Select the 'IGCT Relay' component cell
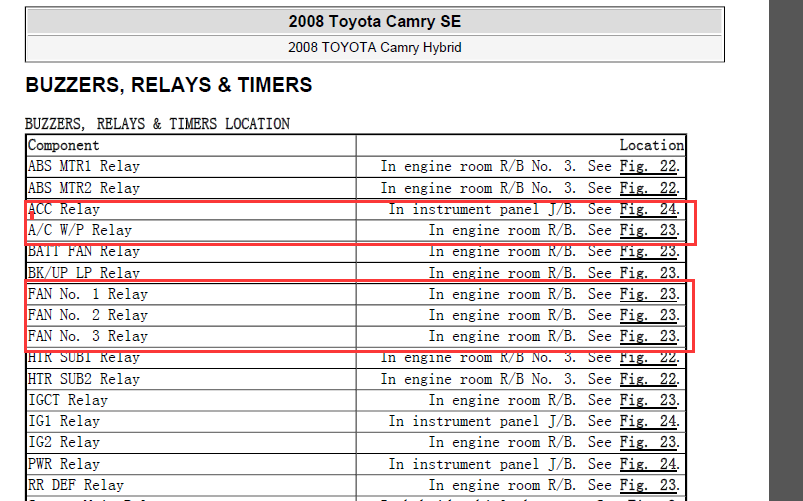 tap(191, 401)
